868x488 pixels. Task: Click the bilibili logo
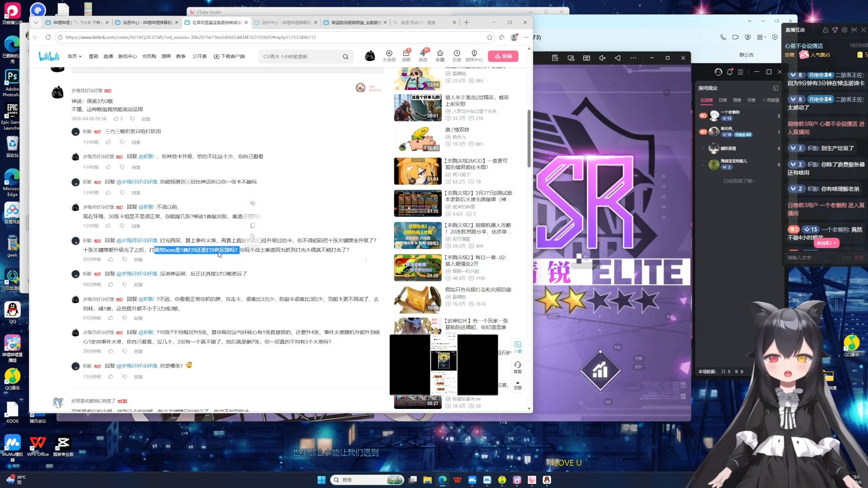(x=49, y=56)
